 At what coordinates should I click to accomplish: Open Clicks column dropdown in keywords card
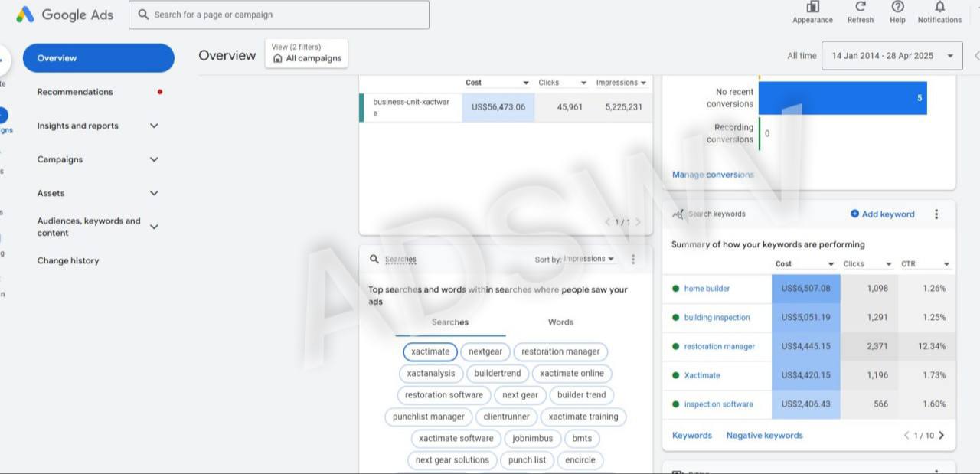click(888, 264)
